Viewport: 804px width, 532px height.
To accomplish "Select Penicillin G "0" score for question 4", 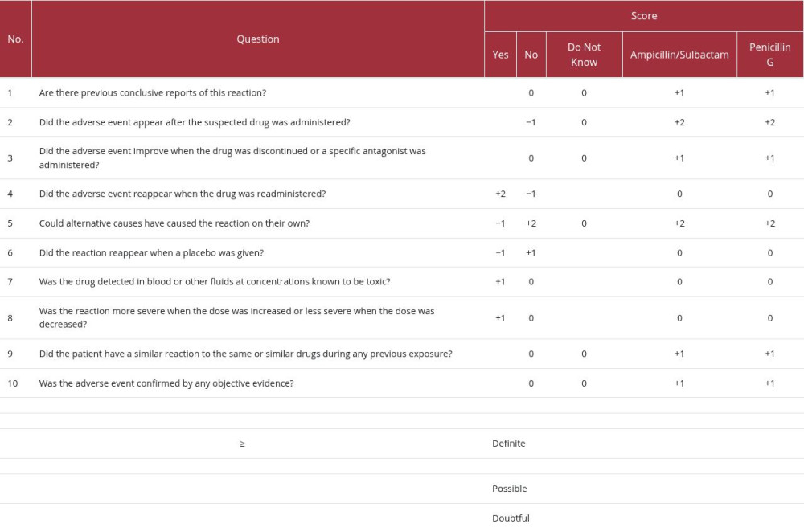I will (769, 194).
